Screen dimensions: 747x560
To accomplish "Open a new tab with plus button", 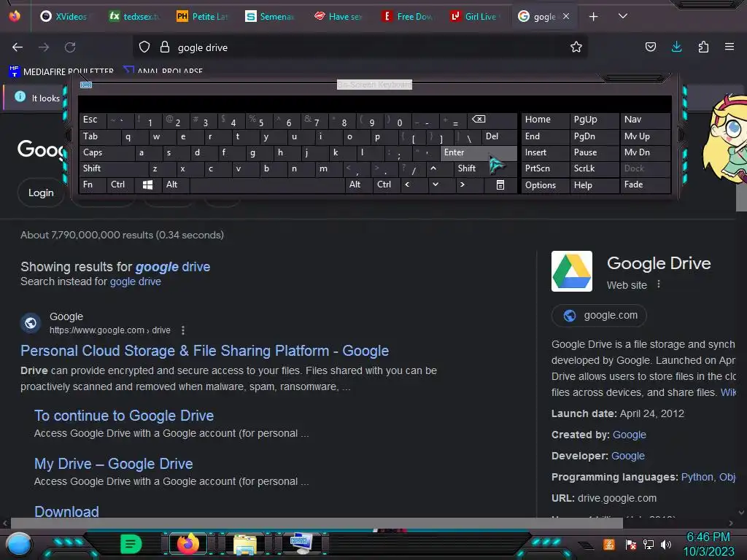I will (x=593, y=17).
